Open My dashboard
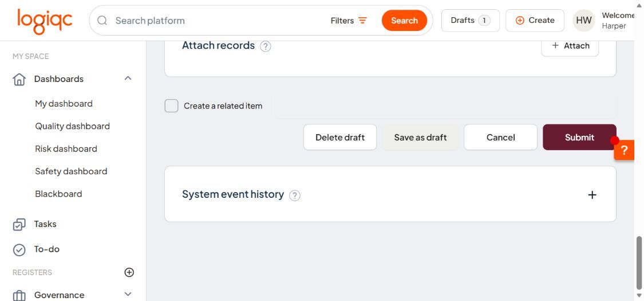This screenshot has width=644, height=301. coord(64,104)
